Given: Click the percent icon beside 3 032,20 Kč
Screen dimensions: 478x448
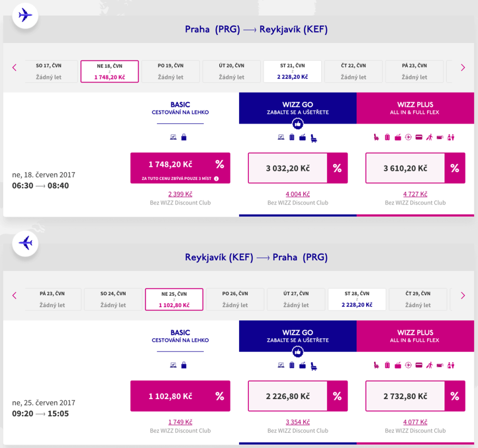Looking at the screenshot, I should point(337,168).
